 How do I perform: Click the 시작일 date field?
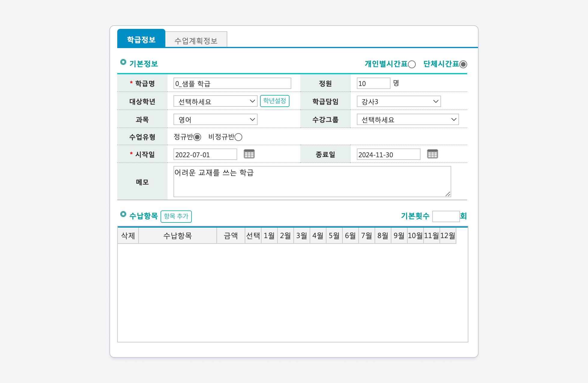pyautogui.click(x=205, y=155)
